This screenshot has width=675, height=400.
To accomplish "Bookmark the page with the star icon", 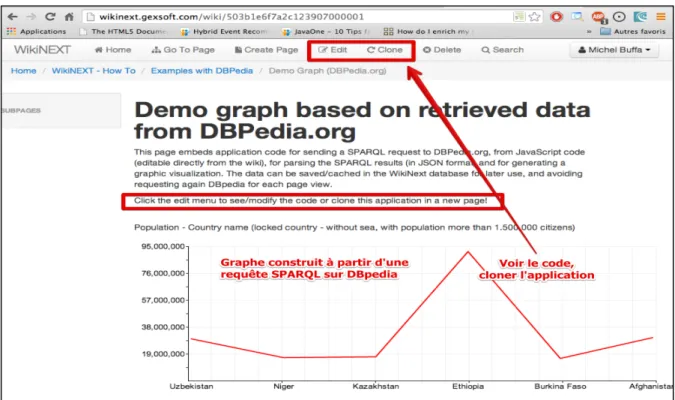I will [534, 17].
